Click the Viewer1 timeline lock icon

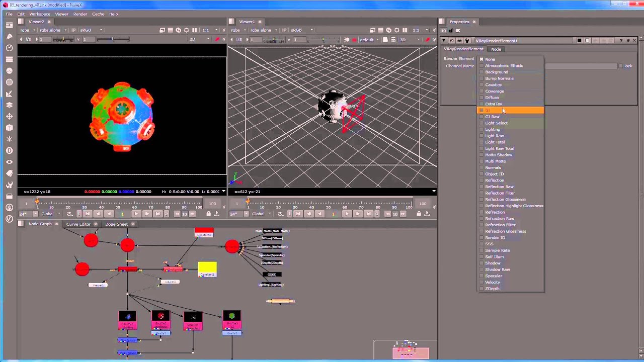[x=419, y=214]
